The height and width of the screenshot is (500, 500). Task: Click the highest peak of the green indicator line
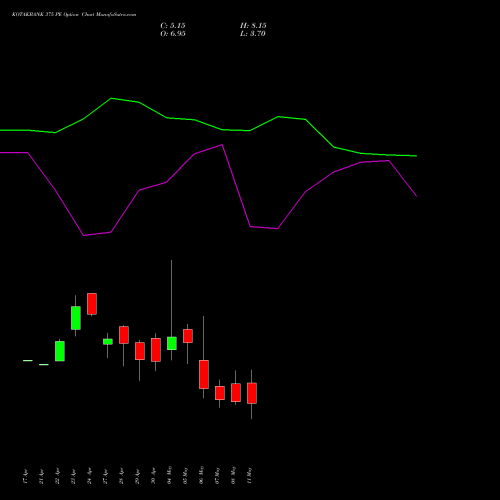tap(111, 98)
